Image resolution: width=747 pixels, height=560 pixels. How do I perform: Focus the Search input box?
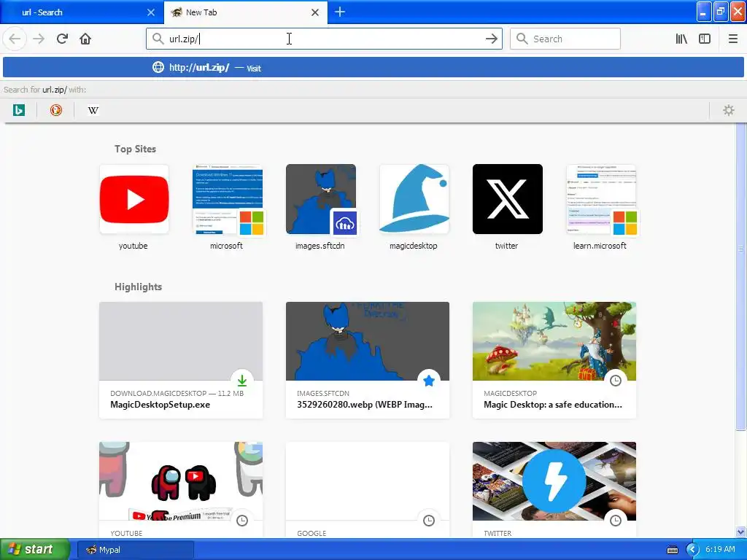(x=565, y=39)
